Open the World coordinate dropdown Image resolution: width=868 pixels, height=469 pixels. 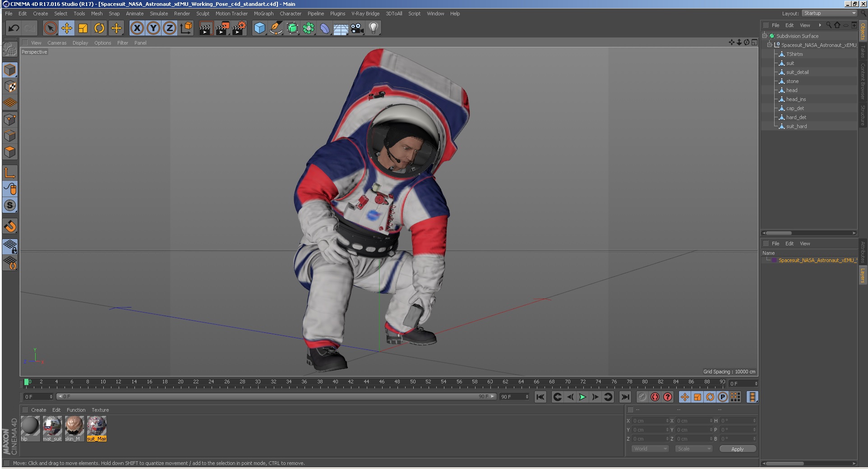649,449
